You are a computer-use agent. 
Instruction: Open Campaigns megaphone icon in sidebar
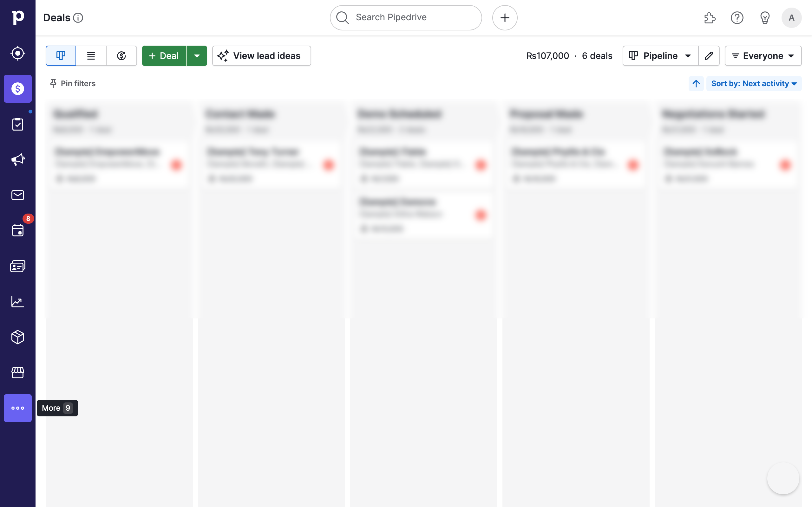(17, 160)
